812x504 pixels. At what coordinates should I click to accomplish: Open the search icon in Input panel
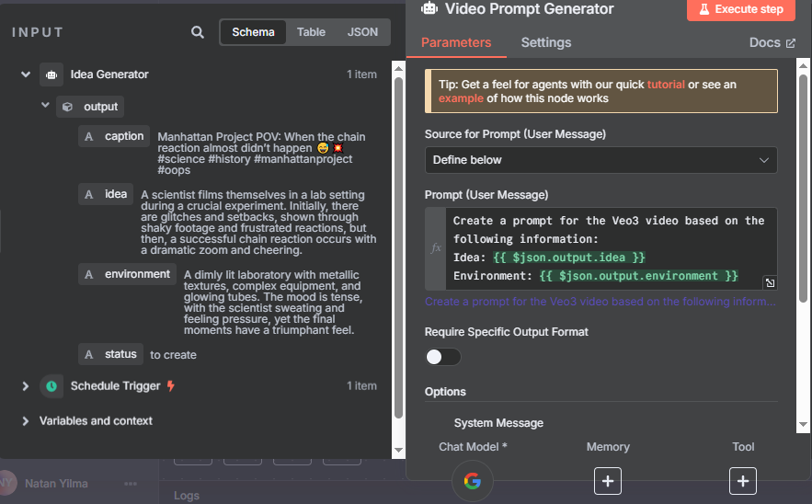198,32
